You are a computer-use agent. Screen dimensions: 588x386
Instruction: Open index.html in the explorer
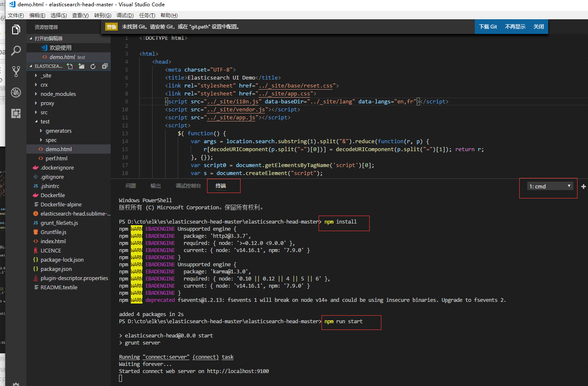53,241
